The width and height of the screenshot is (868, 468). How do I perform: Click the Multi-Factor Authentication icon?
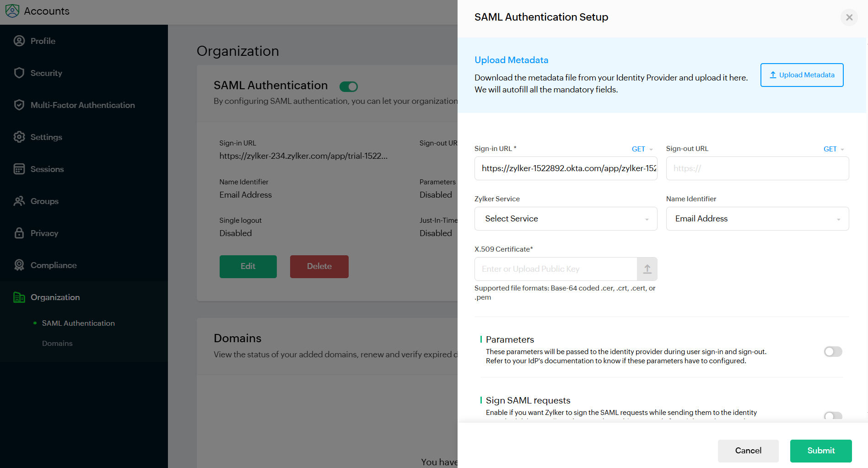[19, 105]
